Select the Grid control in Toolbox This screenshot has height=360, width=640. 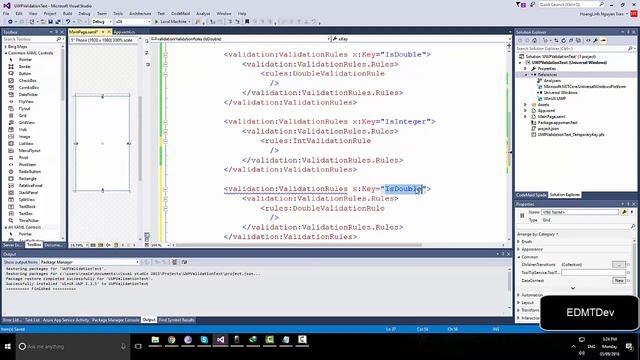coord(22,116)
